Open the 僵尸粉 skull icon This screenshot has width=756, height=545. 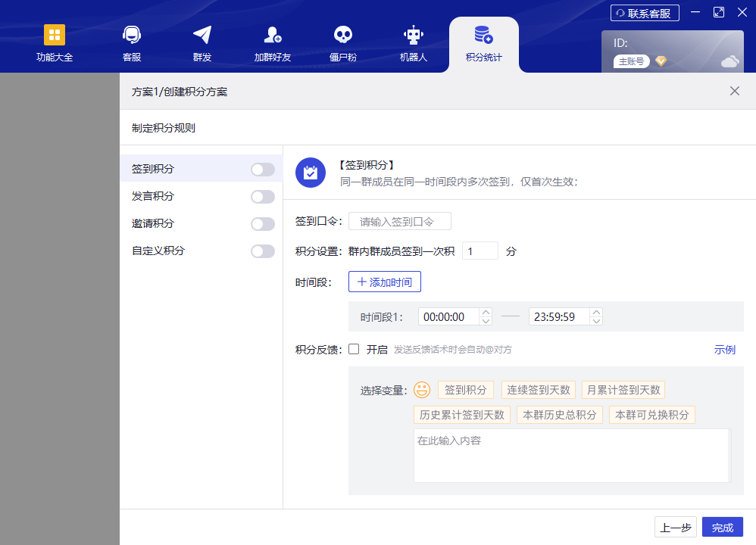[343, 35]
